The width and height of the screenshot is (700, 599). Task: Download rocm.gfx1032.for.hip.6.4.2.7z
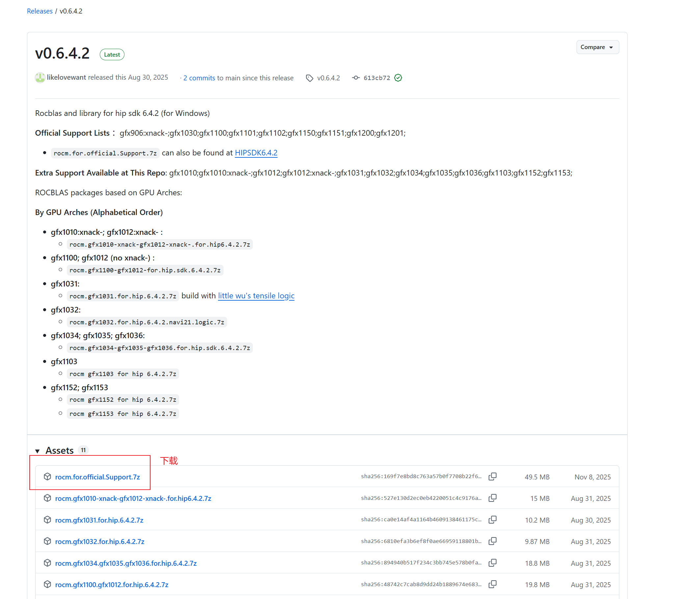coord(100,541)
